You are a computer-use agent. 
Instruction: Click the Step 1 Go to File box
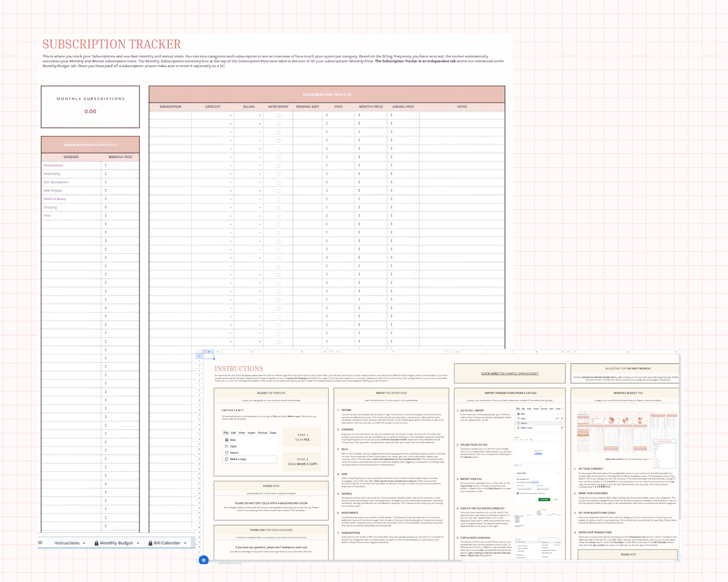point(303,437)
